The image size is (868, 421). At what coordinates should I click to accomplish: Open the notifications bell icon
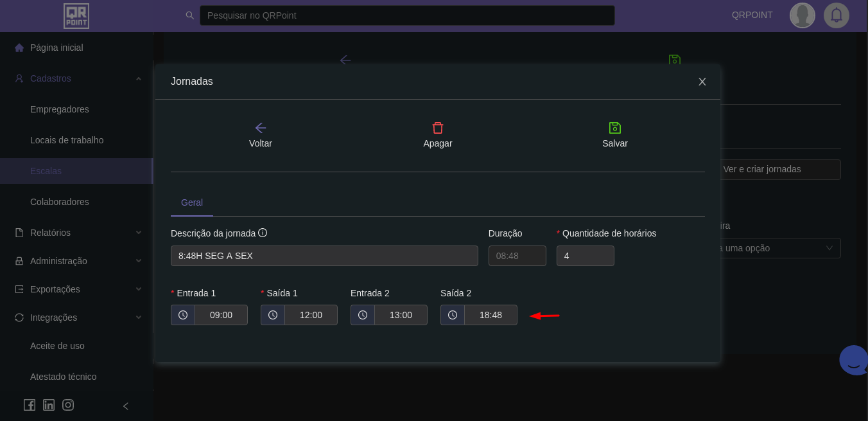click(836, 15)
